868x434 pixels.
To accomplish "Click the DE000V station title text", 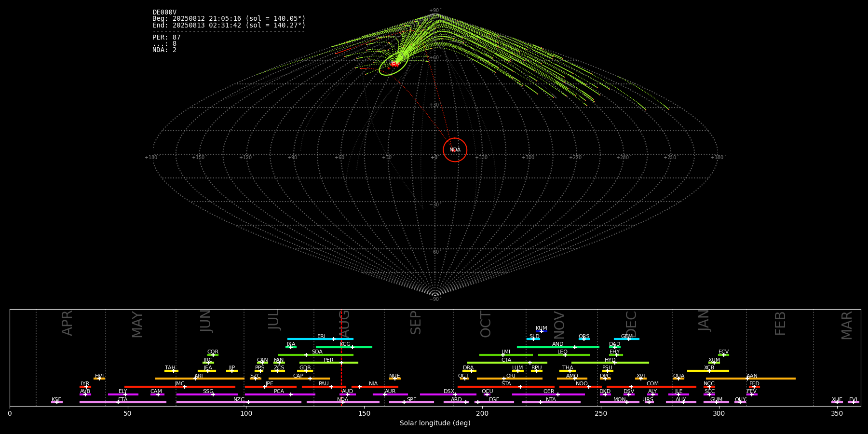I will pyautogui.click(x=164, y=13).
